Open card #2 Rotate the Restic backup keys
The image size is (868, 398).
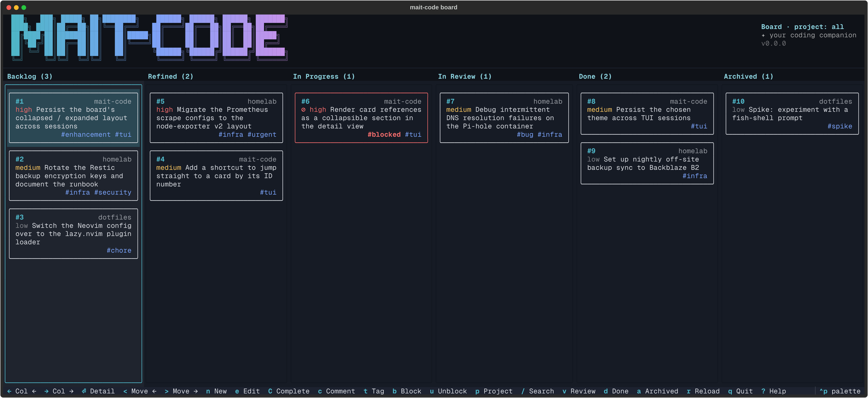click(x=74, y=176)
